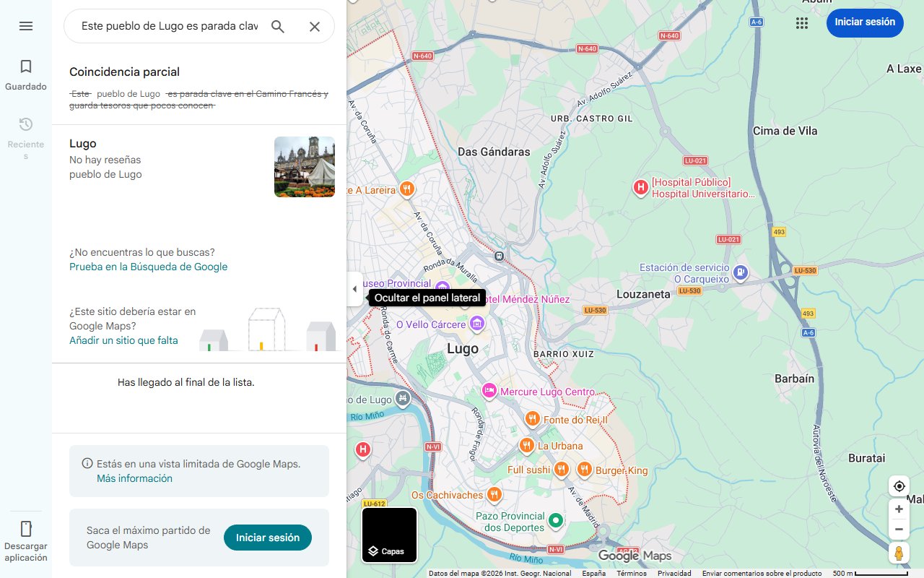Click inside the search input field
The width and height of the screenshot is (924, 578).
coord(166,25)
